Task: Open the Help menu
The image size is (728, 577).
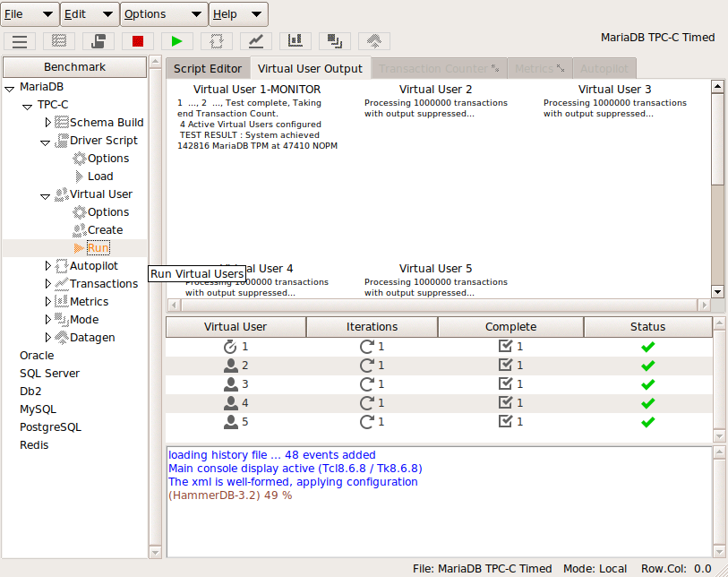Action: coord(239,14)
